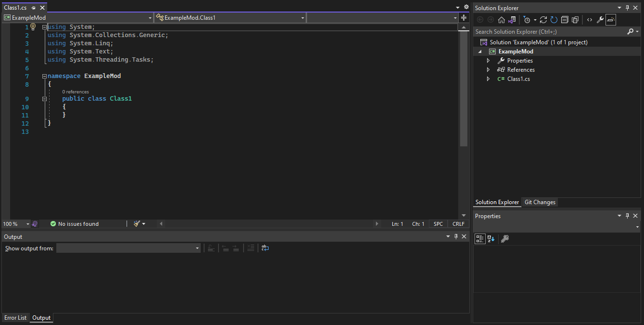Select Solution 'ExampleMod' root node
This screenshot has height=325, width=644.
pyautogui.click(x=539, y=42)
